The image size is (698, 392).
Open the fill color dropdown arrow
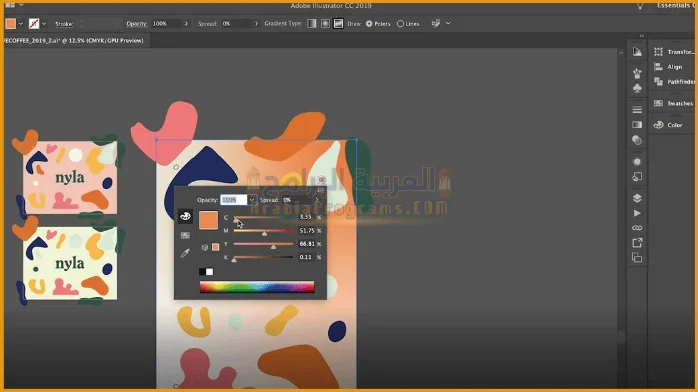[20, 24]
